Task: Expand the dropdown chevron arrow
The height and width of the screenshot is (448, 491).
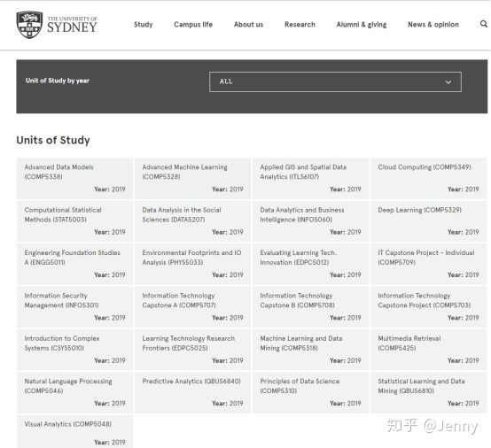Action: (x=448, y=82)
